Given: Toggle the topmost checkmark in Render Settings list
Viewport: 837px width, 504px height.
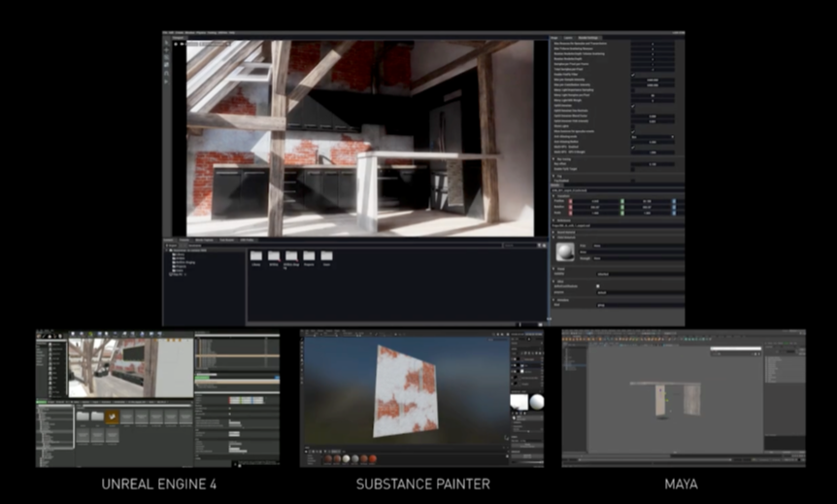Looking at the screenshot, I should [x=634, y=74].
